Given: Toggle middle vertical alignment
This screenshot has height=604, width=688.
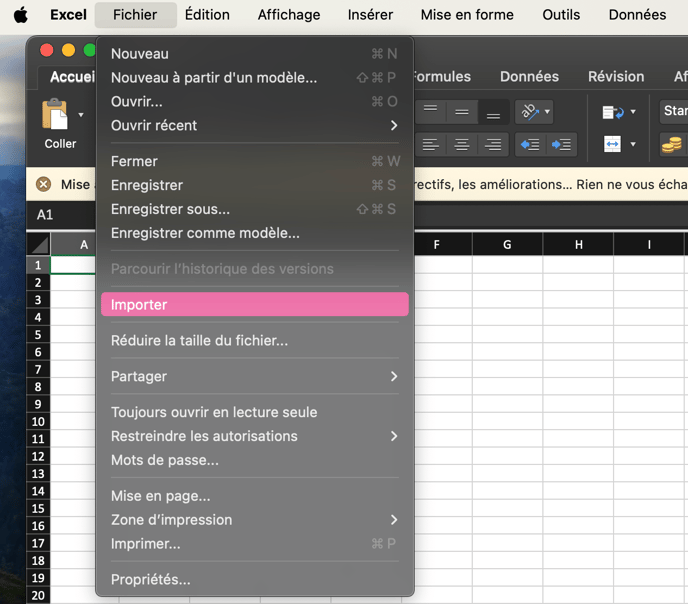Looking at the screenshot, I should click(461, 112).
